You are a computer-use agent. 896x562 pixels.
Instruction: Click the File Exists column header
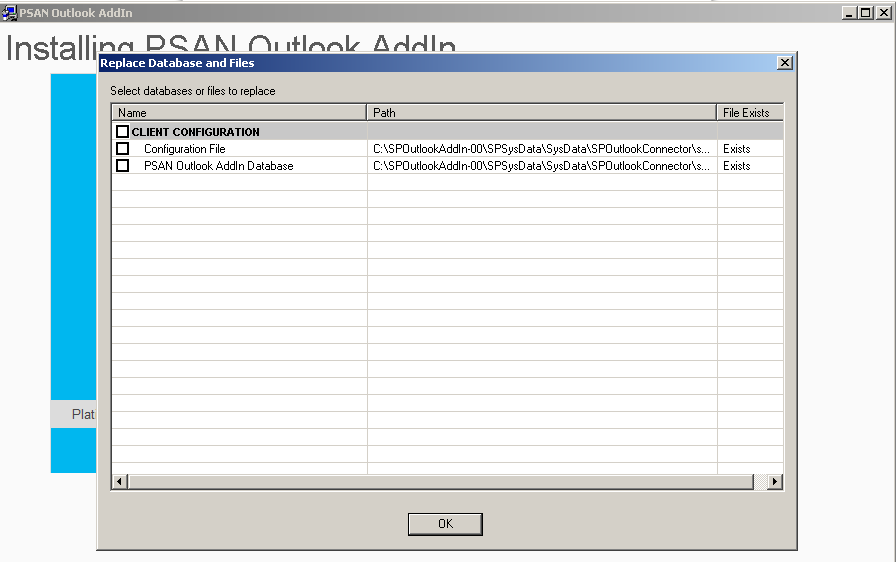[750, 113]
